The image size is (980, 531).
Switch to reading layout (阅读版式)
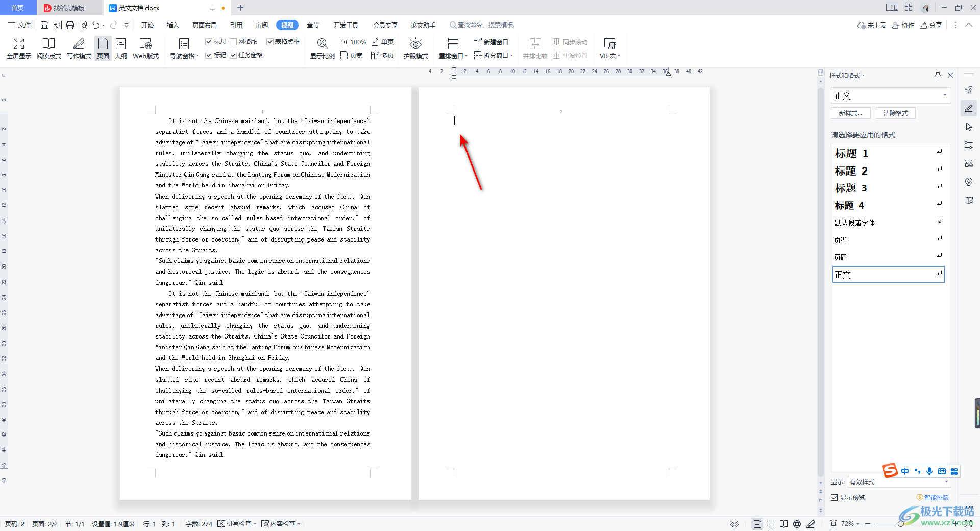point(49,49)
